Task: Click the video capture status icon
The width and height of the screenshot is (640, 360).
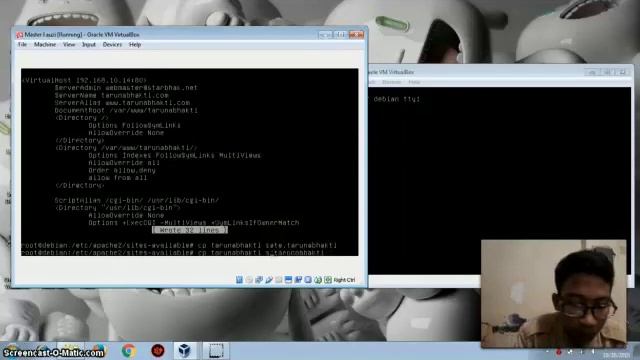Action: pos(298,280)
